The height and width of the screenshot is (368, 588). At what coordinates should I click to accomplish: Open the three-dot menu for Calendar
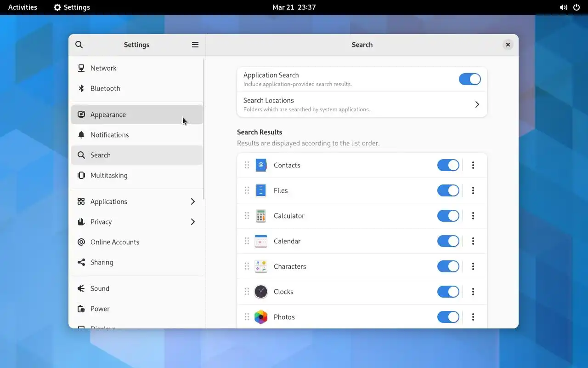point(473,241)
